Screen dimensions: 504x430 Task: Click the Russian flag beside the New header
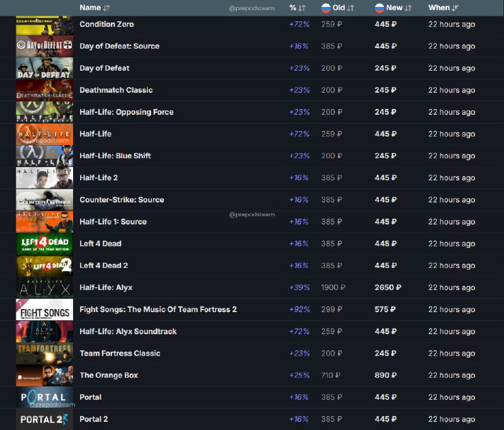click(x=379, y=8)
